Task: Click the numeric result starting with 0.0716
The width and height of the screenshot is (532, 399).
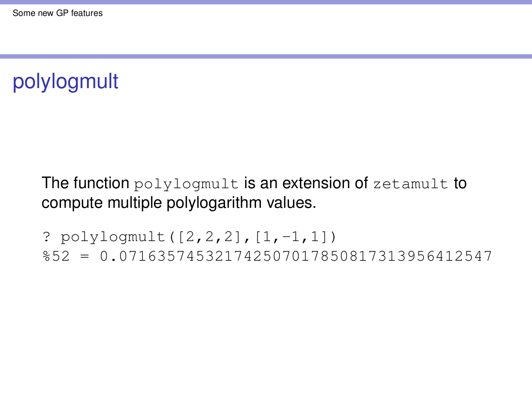Action: tap(296, 256)
